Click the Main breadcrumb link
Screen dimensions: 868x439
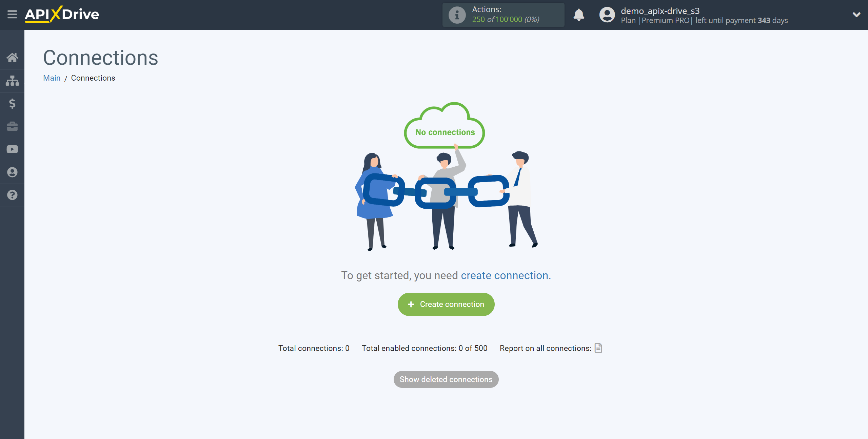52,78
